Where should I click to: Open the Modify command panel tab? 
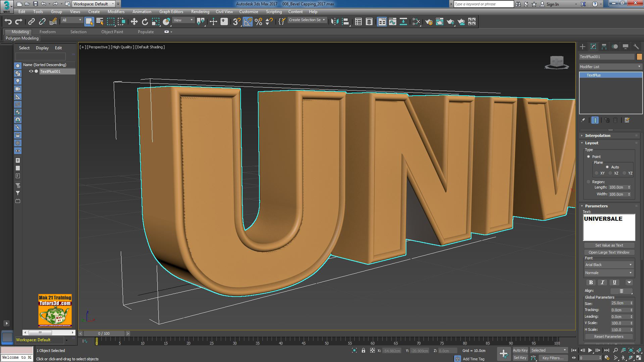tap(593, 47)
